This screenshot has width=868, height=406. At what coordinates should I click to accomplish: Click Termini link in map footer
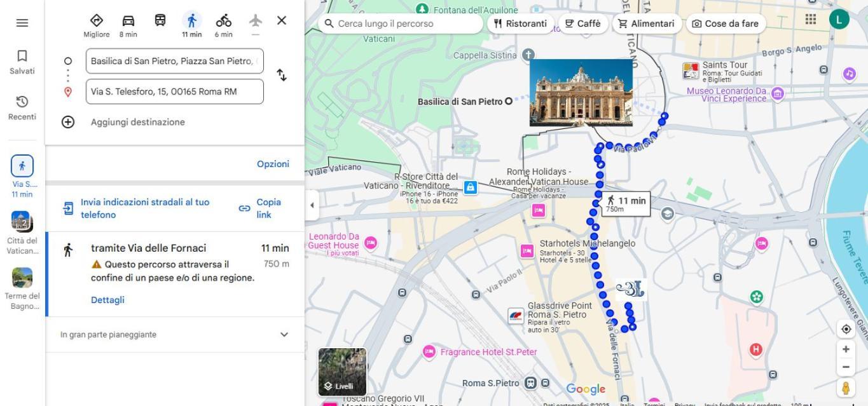(654, 403)
